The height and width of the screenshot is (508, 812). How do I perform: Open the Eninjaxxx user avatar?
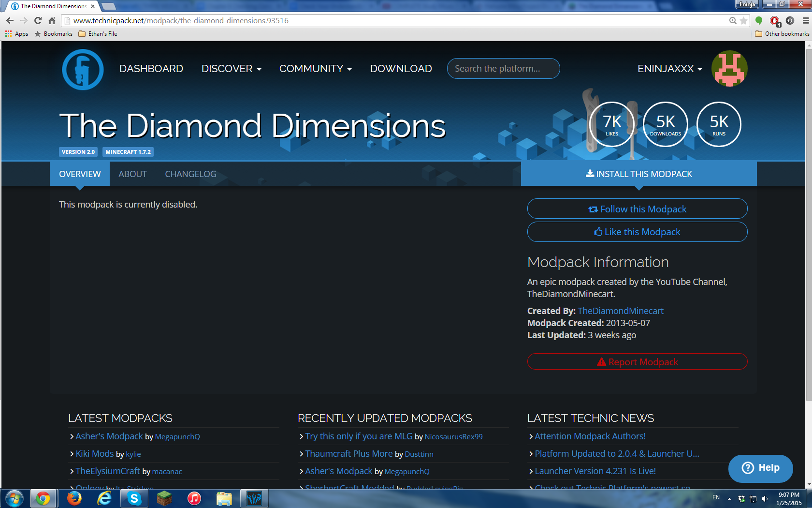click(729, 69)
